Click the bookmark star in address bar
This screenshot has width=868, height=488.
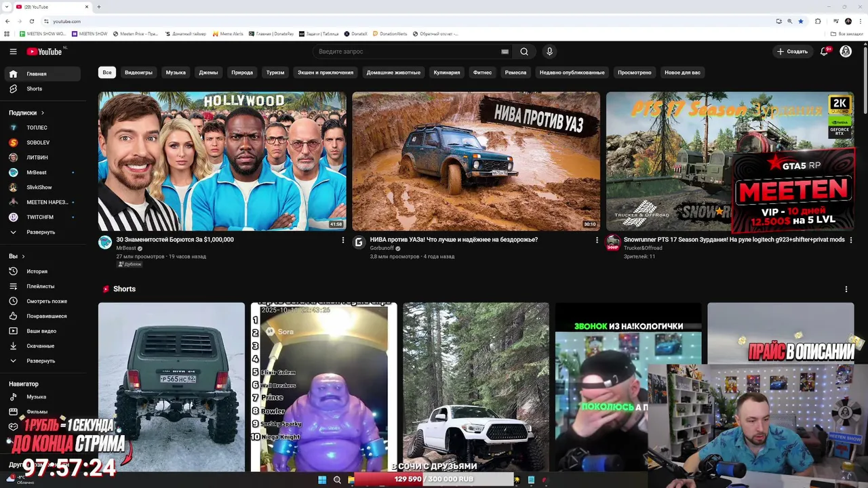[x=801, y=21]
